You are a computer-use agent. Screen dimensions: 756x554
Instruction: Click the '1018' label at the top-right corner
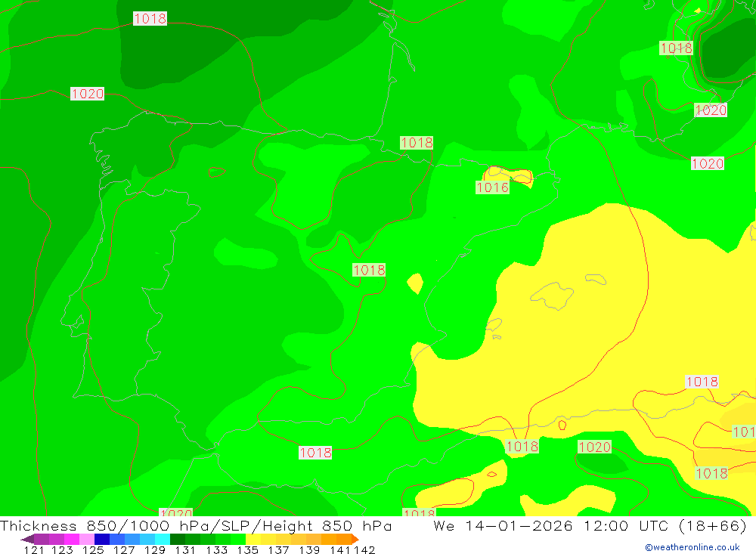676,48
